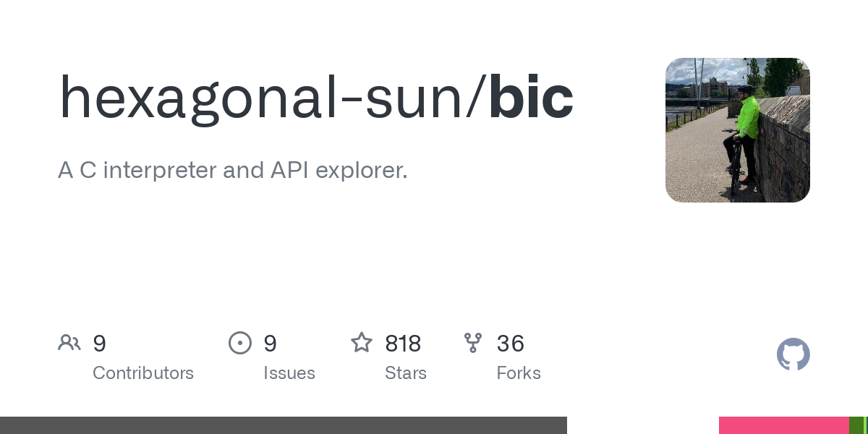Viewport: 868px width, 434px height.
Task: Click the GitHub Octocat logo
Action: pos(793,354)
